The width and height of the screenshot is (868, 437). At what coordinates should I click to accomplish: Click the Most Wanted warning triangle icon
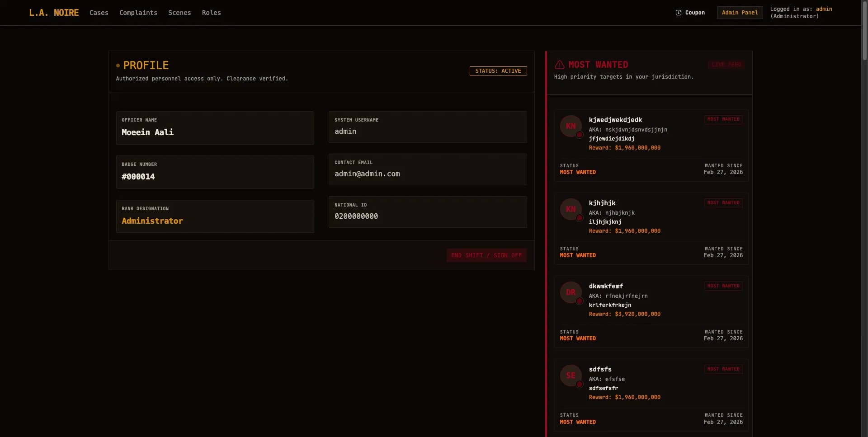[560, 65]
